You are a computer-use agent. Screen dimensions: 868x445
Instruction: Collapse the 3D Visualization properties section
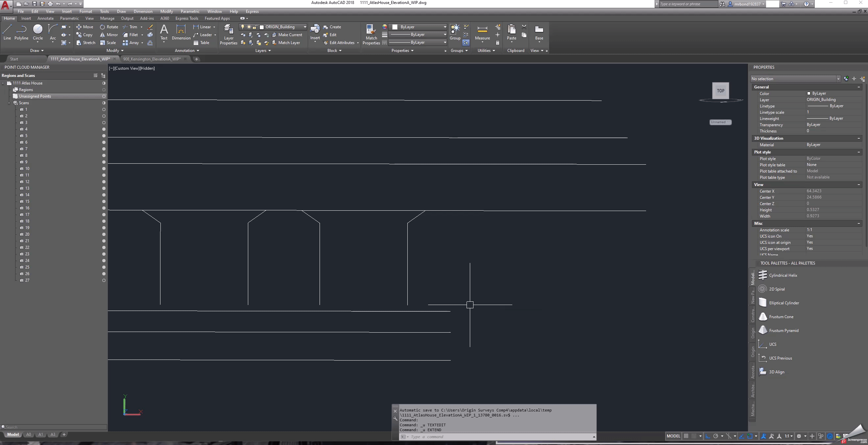[858, 138]
